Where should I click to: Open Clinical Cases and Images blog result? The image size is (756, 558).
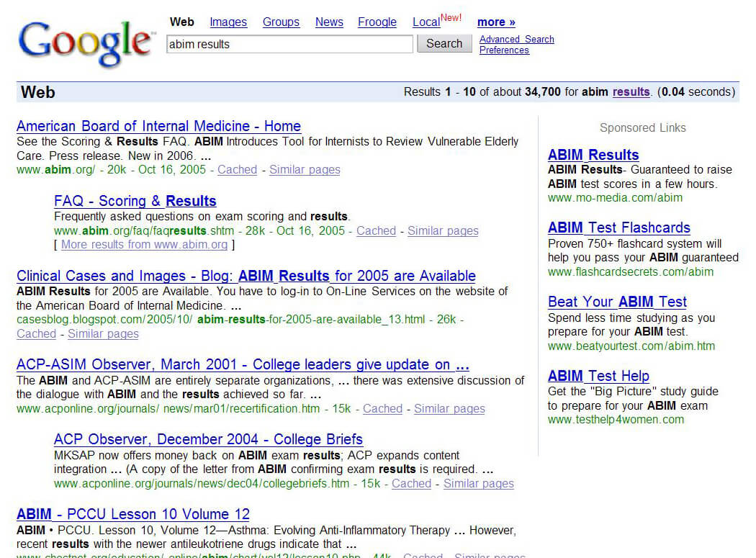[246, 276]
